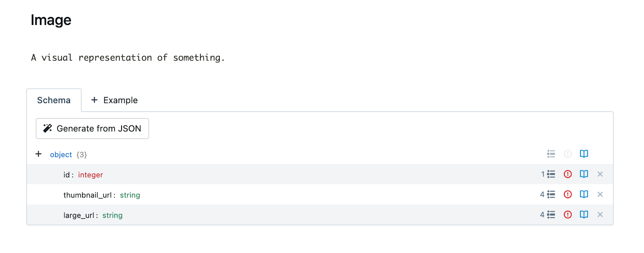Toggle required marker on thumbnail_url
The width and height of the screenshot is (644, 253).
(x=568, y=194)
